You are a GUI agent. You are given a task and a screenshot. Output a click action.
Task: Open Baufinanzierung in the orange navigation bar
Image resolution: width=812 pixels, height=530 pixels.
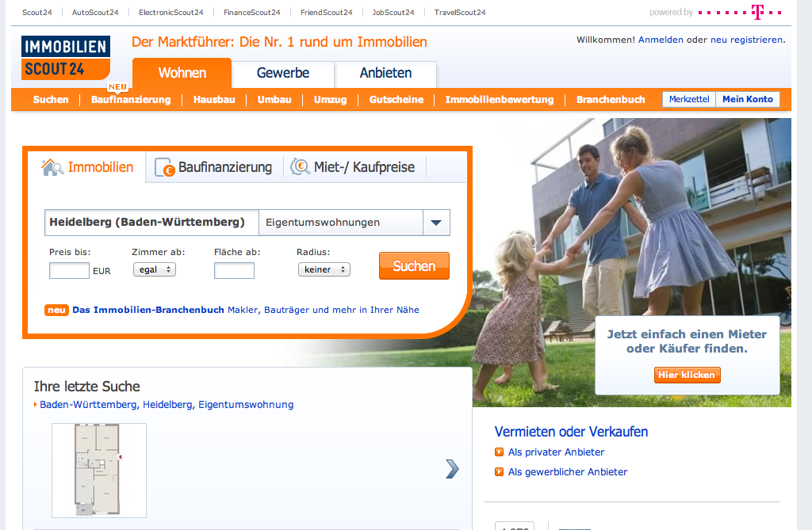click(131, 99)
